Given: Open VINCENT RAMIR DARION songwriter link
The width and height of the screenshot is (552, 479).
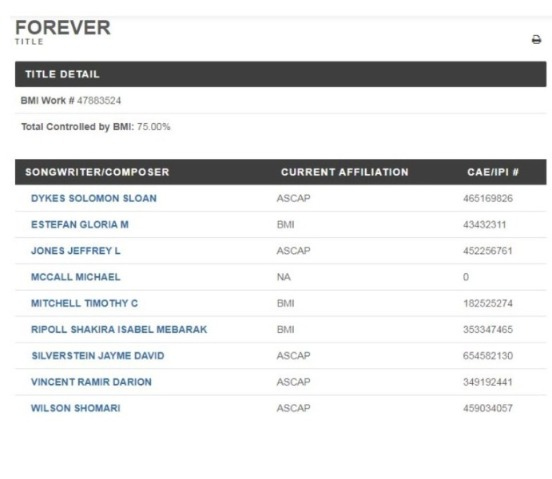Looking at the screenshot, I should click(x=91, y=382).
